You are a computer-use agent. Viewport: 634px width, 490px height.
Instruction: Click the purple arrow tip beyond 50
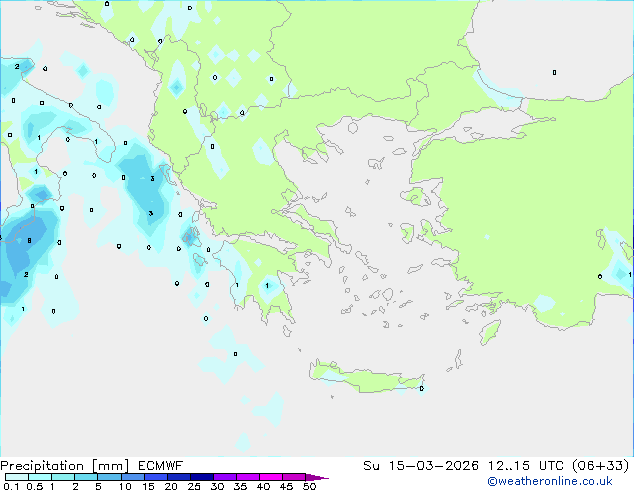click(x=317, y=477)
